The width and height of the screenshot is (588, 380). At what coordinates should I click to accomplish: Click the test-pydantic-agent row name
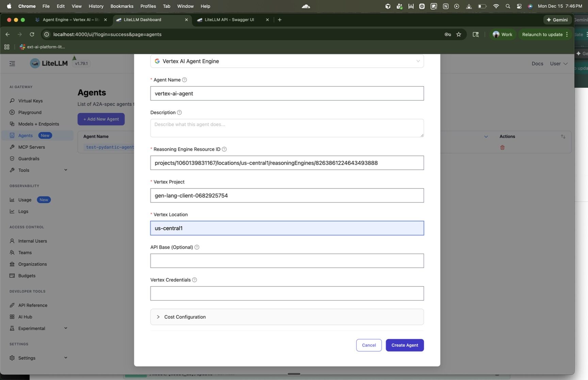[x=110, y=147]
